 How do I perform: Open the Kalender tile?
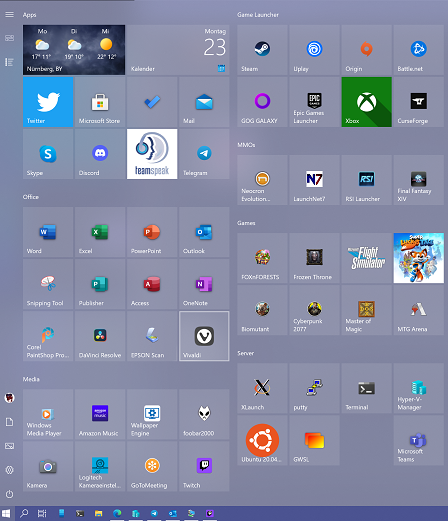tap(178, 50)
